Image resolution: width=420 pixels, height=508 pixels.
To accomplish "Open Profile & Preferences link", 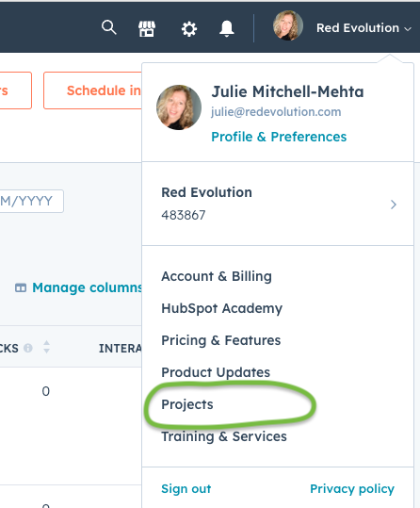I will (279, 137).
